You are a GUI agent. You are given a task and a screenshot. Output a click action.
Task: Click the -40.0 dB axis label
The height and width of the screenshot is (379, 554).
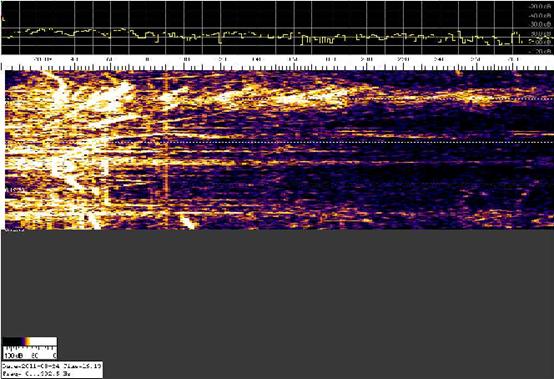[x=541, y=16]
